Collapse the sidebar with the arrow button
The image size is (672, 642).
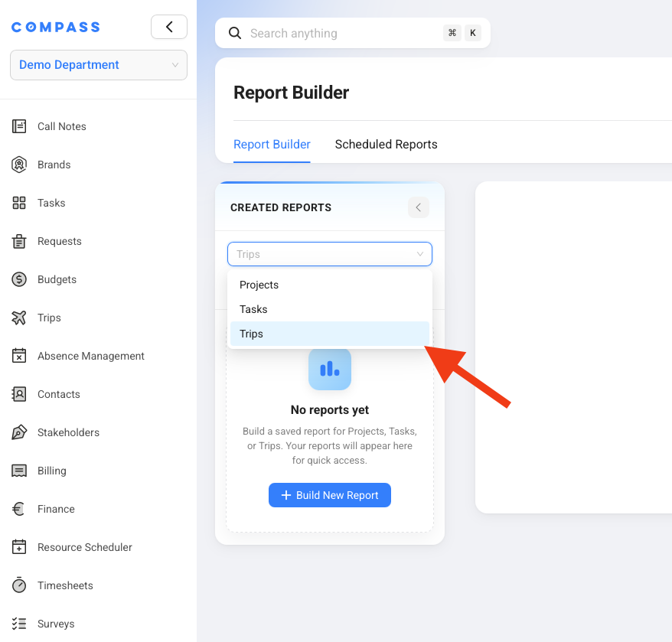169,27
